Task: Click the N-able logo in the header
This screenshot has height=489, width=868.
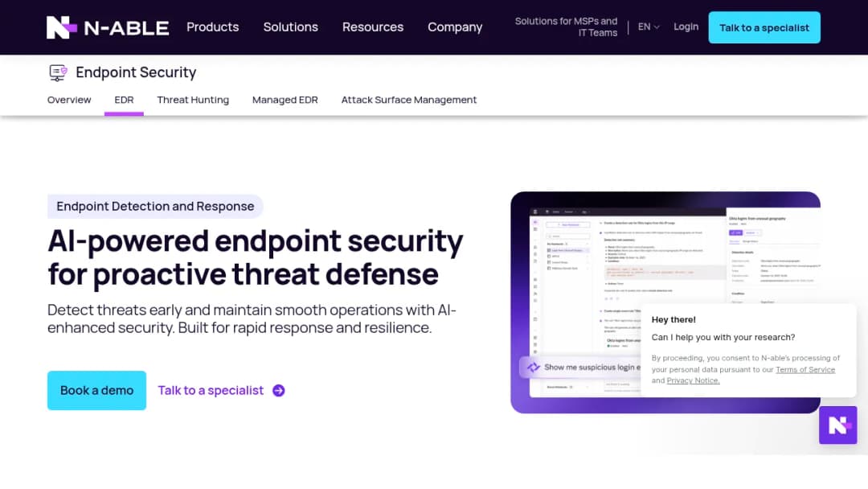Action: pyautogui.click(x=108, y=27)
